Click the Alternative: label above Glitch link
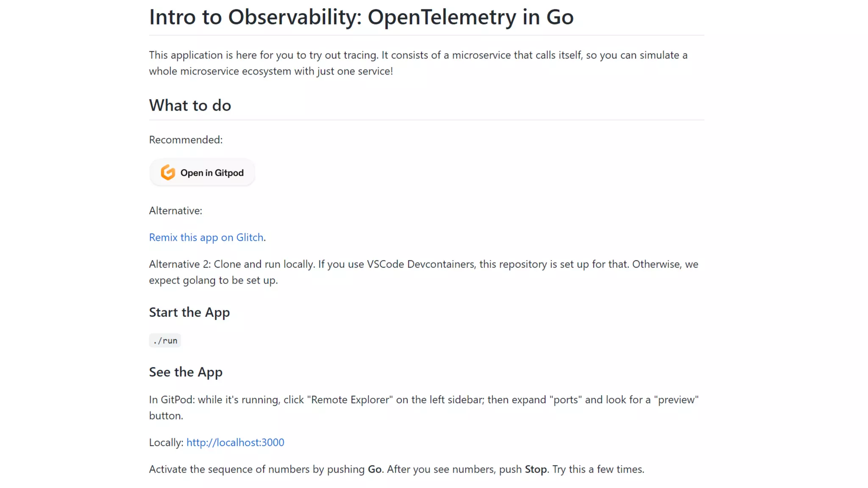This screenshot has height=488, width=868. pyautogui.click(x=175, y=211)
